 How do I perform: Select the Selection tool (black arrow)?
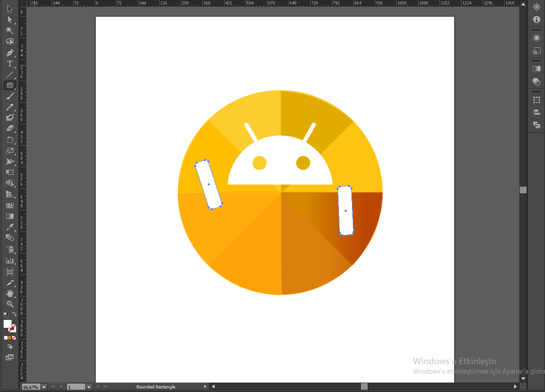[9, 9]
